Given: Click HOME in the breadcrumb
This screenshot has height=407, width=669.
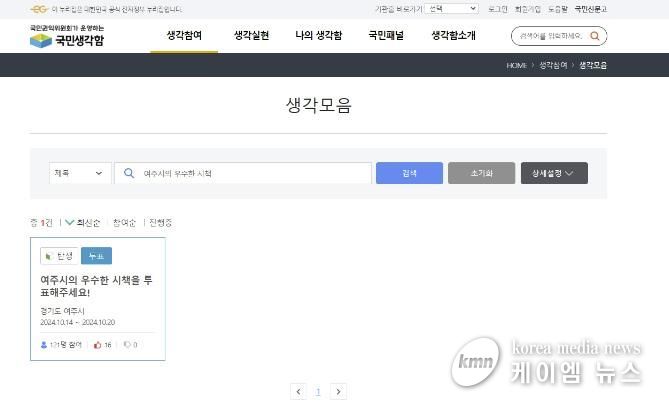Looking at the screenshot, I should coord(516,65).
